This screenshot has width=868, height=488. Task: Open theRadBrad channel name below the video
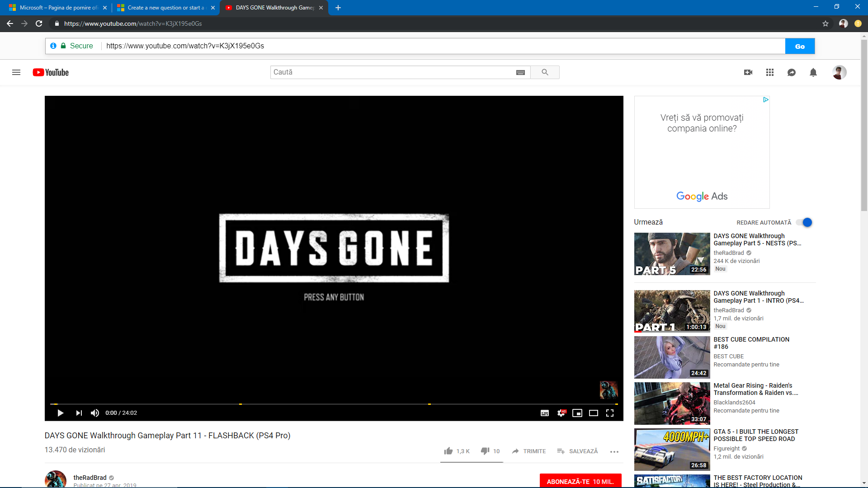coord(90,478)
